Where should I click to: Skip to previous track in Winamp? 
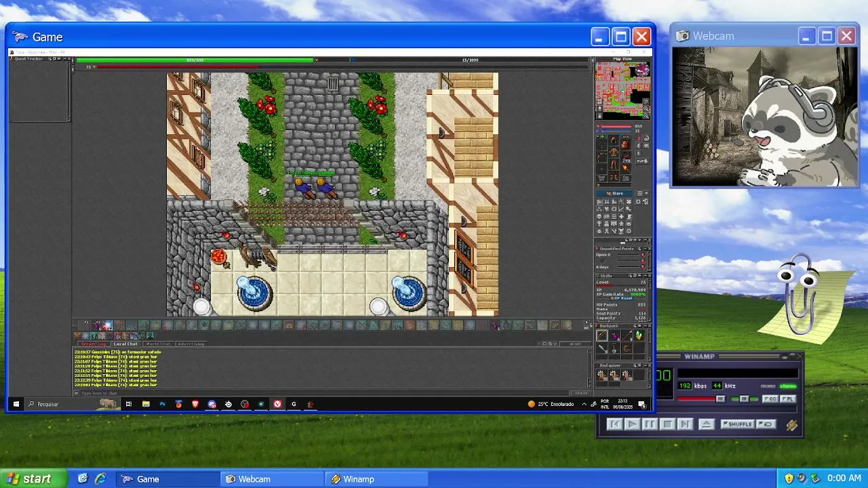[614, 424]
